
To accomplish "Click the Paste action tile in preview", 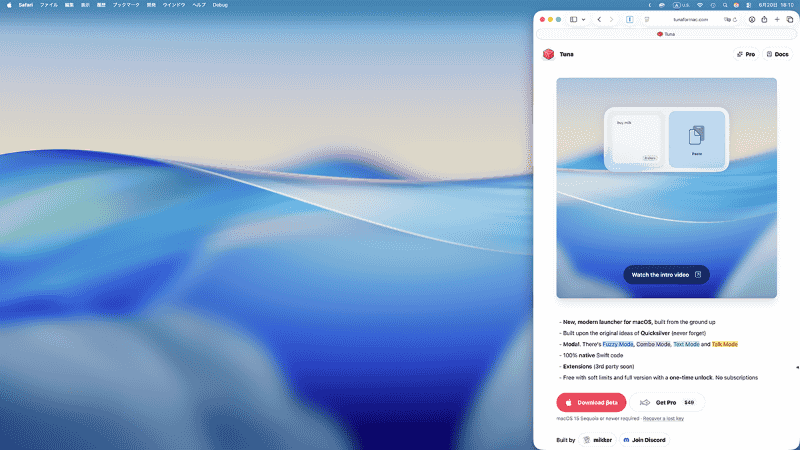I will [696, 139].
